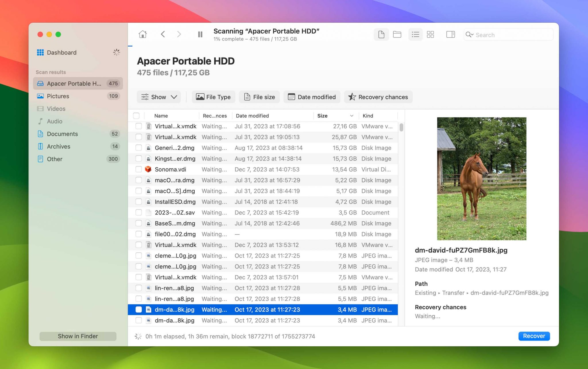Open the File Type filter
The width and height of the screenshot is (588, 369).
coord(213,97)
